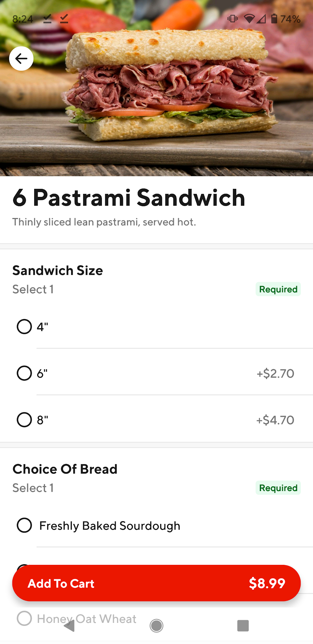
Task: Tap the back arrow button
Action: pyautogui.click(x=21, y=59)
